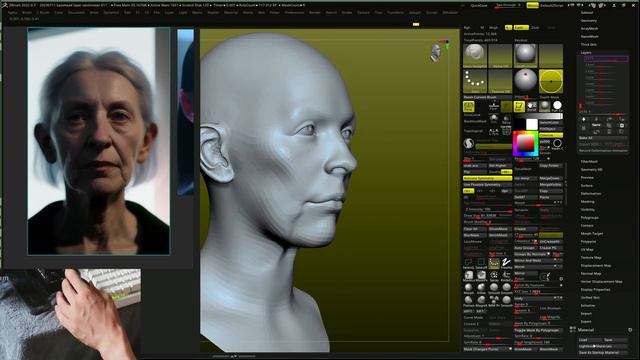Select the Magnify brush icon

[482, 301]
